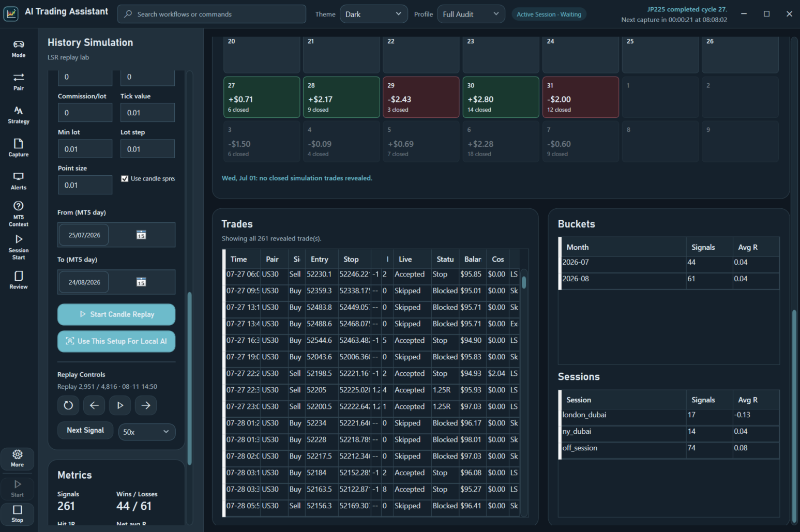This screenshot has height=532, width=800.
Task: Click the Stop sidebar icon
Action: (x=18, y=514)
